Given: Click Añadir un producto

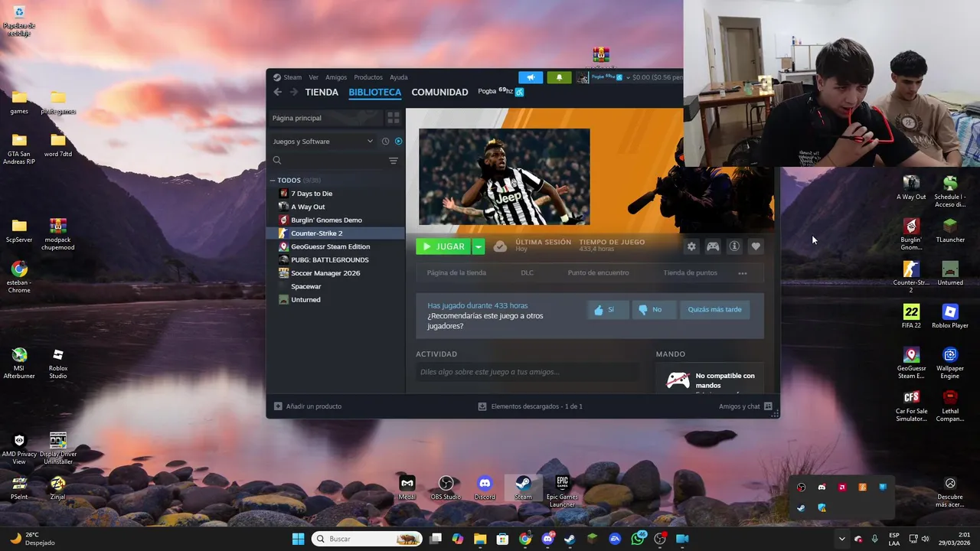Looking at the screenshot, I should [308, 406].
